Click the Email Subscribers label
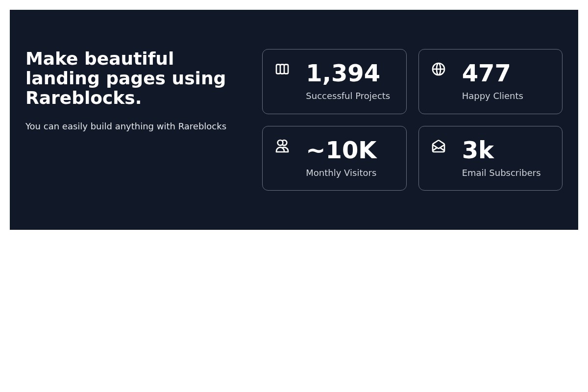Screen dimensions: 588x392 (501, 173)
